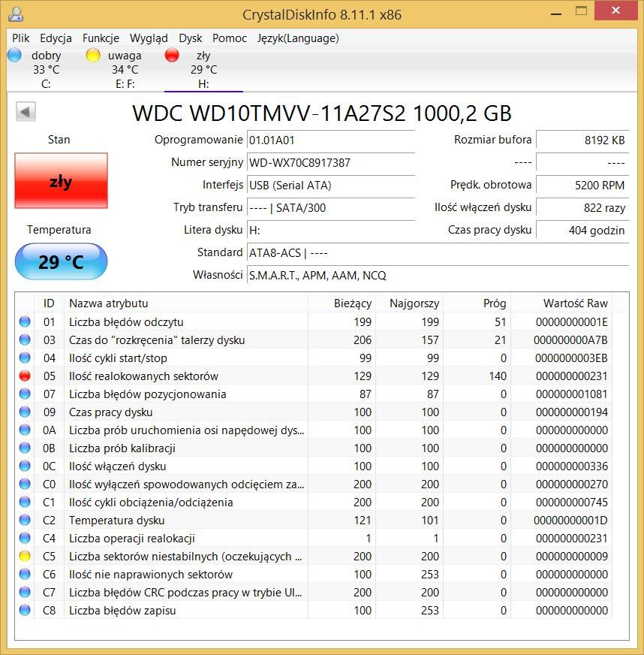Click the red status dot for attribute 05
The height and width of the screenshot is (655, 644).
click(x=25, y=376)
